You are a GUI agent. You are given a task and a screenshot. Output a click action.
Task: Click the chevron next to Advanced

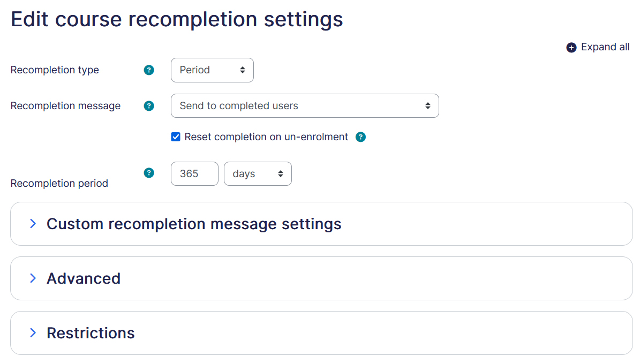[33, 278]
